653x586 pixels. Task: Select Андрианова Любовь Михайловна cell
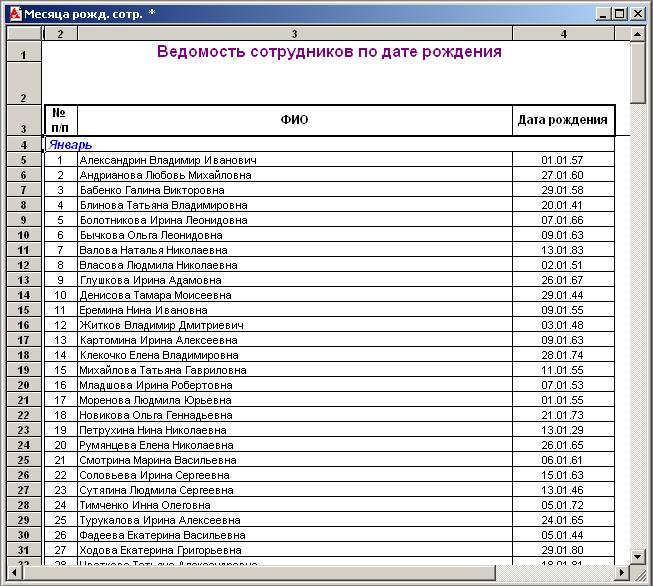click(294, 175)
